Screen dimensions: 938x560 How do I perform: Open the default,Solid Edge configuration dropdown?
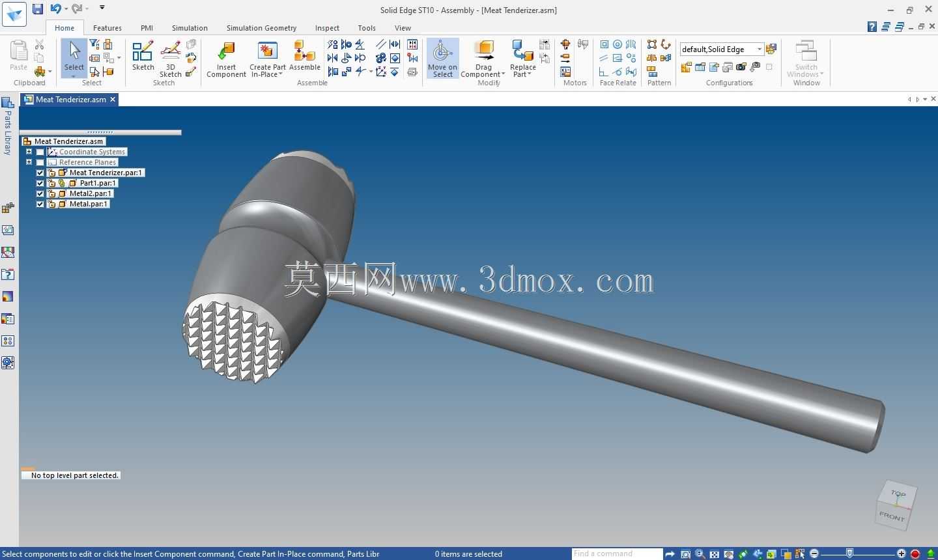click(759, 49)
